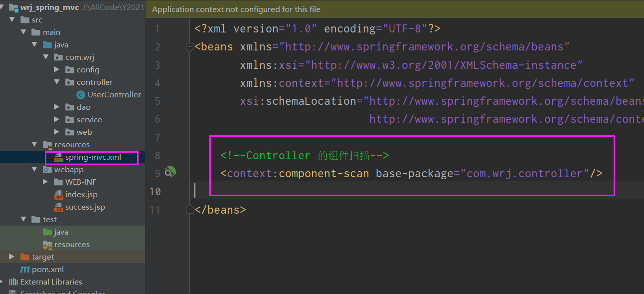The image size is (644, 294).
Task: Expand the dao package arrow
Action: pos(57,107)
